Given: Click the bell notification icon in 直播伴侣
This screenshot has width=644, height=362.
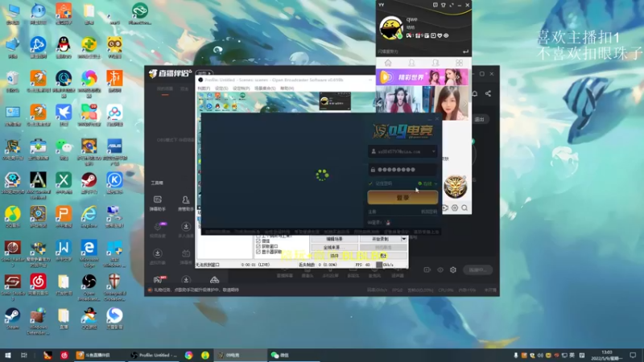Looking at the screenshot, I should click(475, 93).
